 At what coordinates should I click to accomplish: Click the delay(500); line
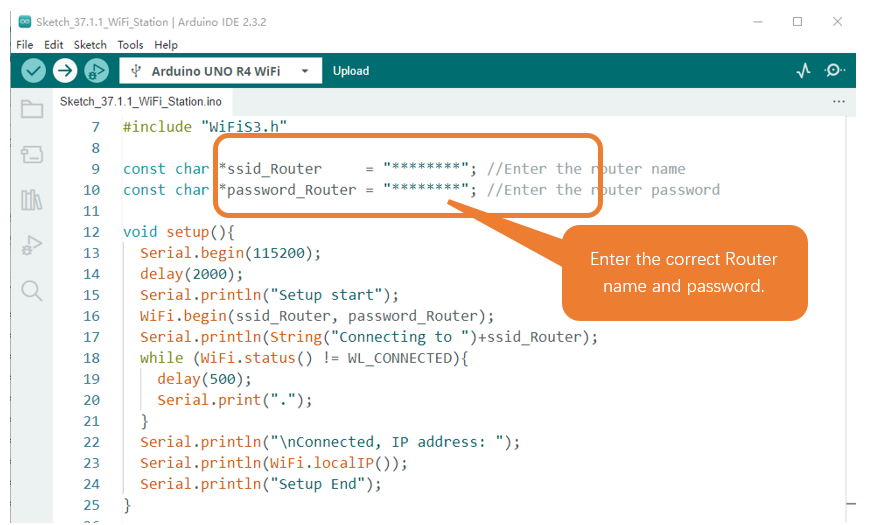click(x=204, y=379)
